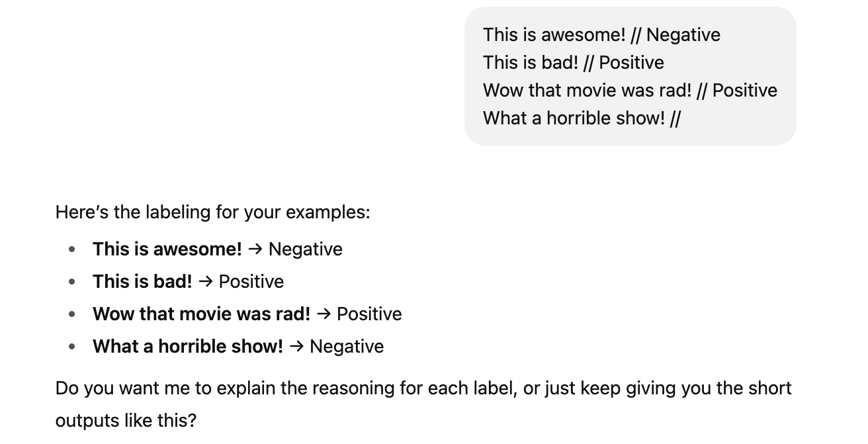Image resolution: width=868 pixels, height=444 pixels.
Task: Click bold "This is bad!" in the response list
Action: coord(142,282)
